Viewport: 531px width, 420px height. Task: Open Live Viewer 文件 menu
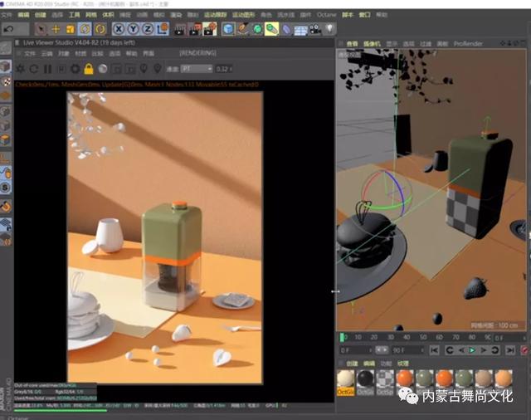[x=30, y=53]
